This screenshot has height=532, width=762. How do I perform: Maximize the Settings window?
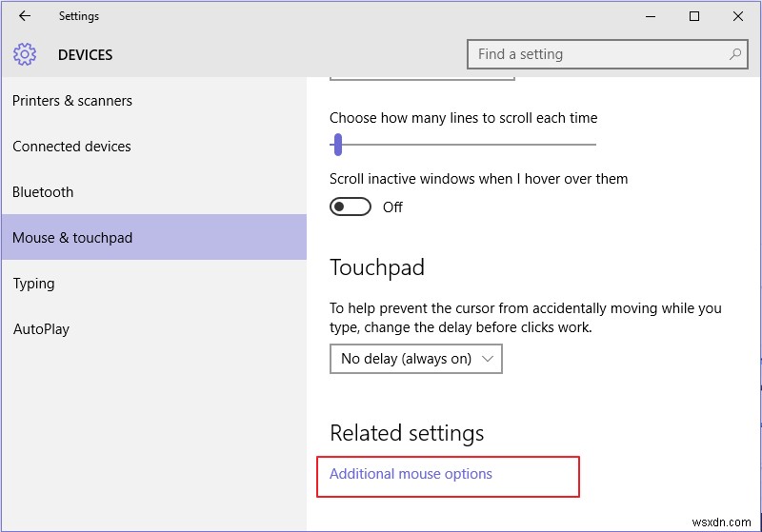[694, 16]
